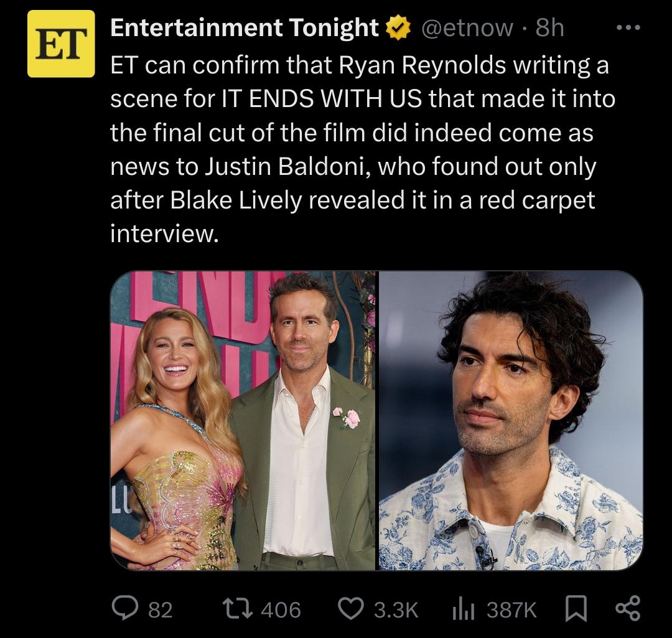Click the tweet's first line starting "ET can confirm"
Screen dimensions: 672x638
(x=359, y=65)
